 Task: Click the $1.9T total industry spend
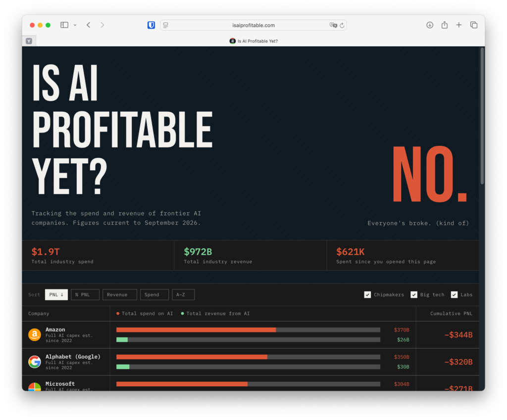tap(46, 252)
